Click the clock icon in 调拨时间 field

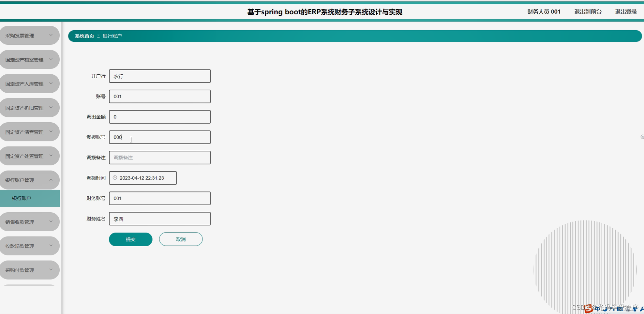(x=115, y=178)
